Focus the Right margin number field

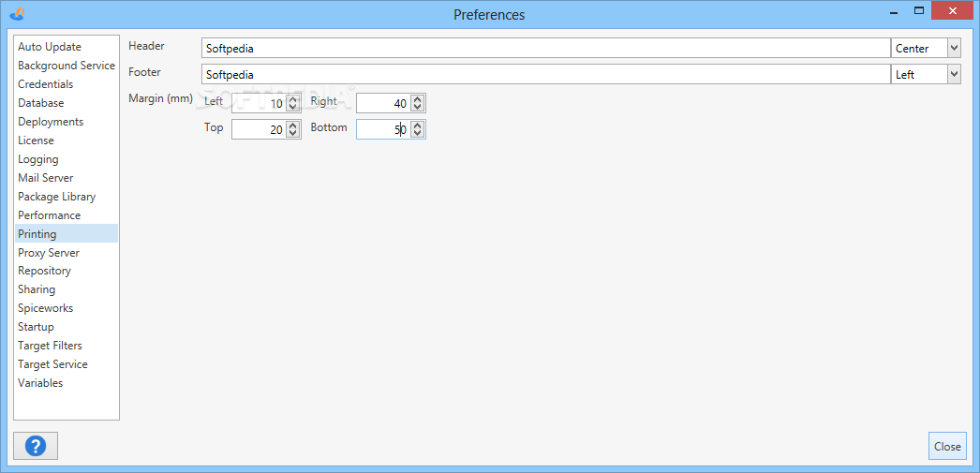(384, 104)
